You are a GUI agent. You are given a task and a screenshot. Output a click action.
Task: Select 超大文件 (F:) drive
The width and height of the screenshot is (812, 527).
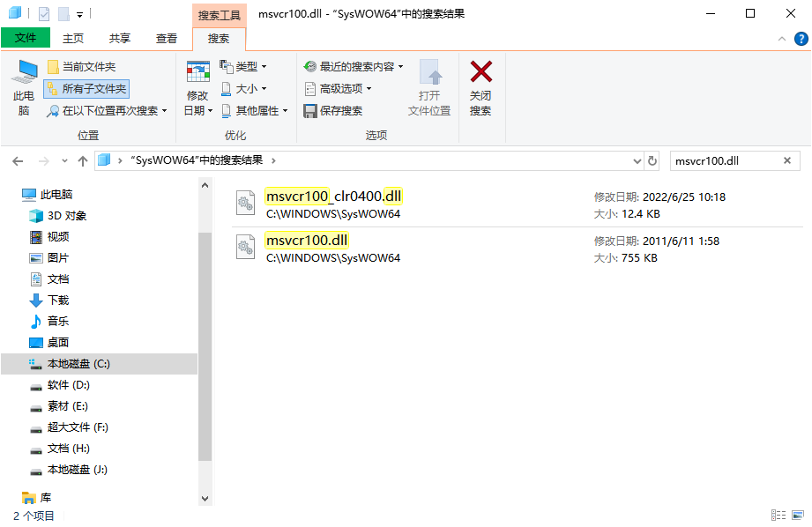70,427
